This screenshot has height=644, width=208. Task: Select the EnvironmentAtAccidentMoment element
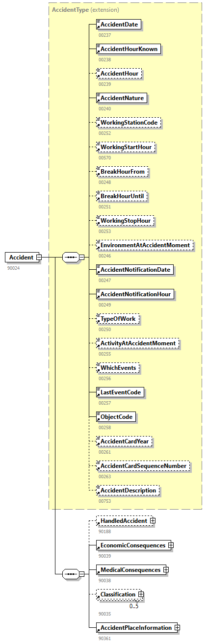pyautogui.click(x=144, y=245)
